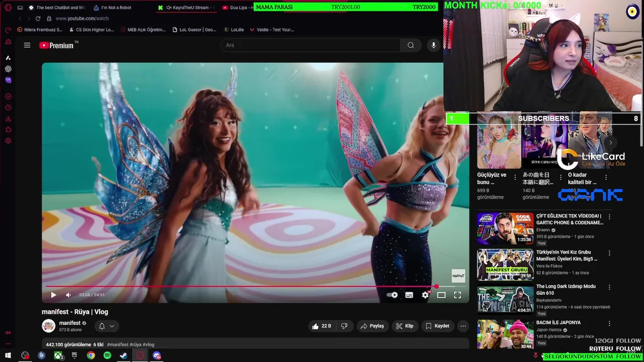
Task: Toggle the autoplay switch in player
Action: pyautogui.click(x=392, y=295)
